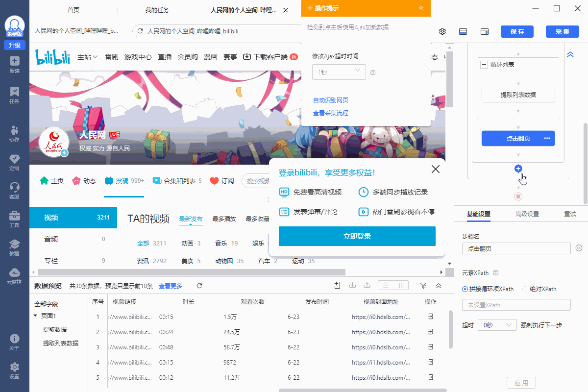
Task: Switch to the 我的任务 tab
Action: tap(157, 10)
